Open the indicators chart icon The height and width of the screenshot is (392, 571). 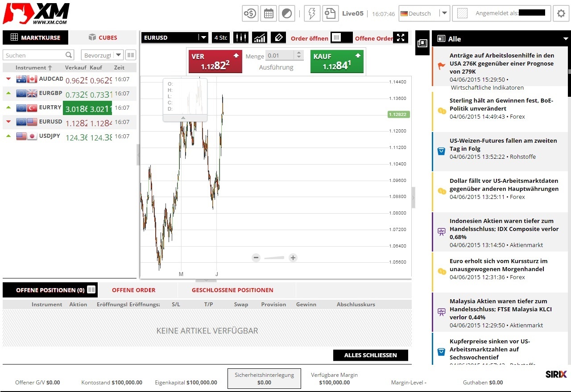260,38
